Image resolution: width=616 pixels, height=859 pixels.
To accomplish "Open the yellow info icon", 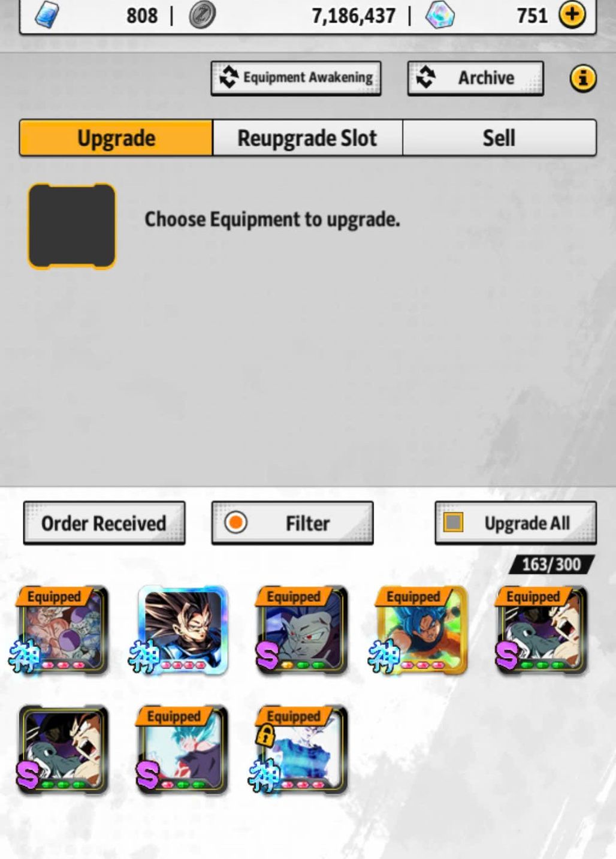I will [x=583, y=78].
